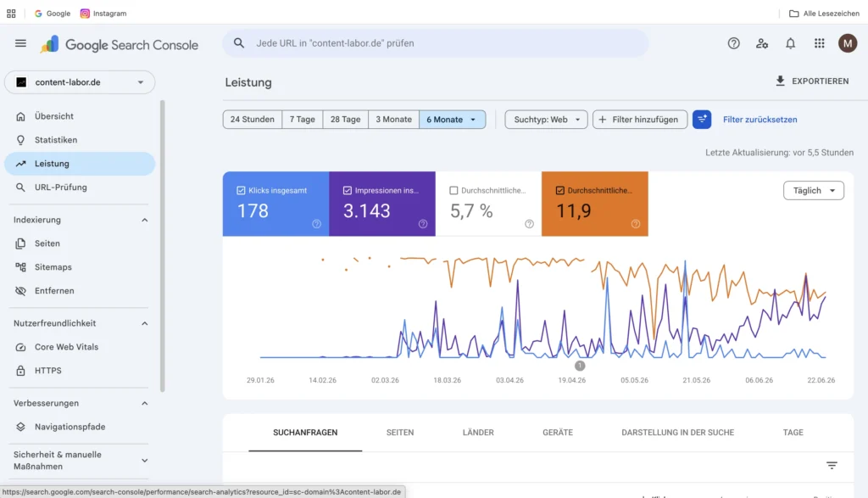This screenshot has height=498, width=868.
Task: Open the Täglich granularity dropdown
Action: pyautogui.click(x=813, y=191)
